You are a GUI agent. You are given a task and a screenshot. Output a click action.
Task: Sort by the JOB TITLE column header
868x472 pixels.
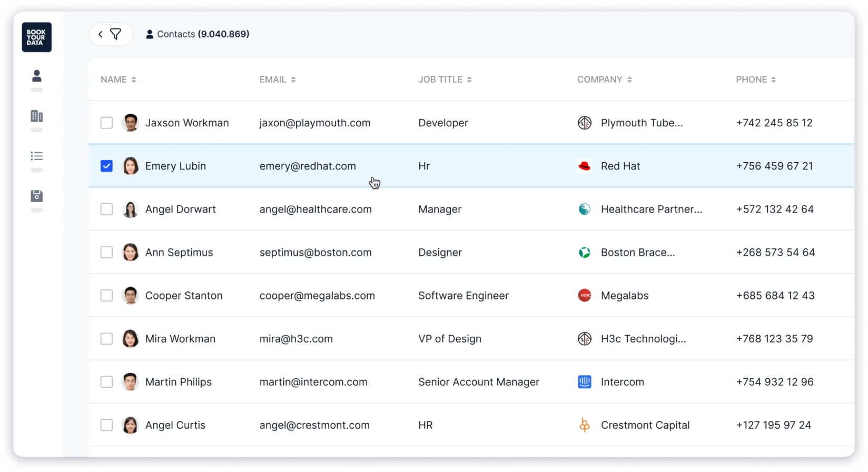pos(445,79)
